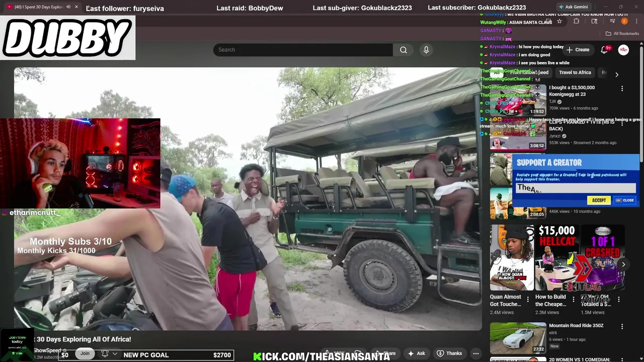Open the All Bookmarks folder
The height and width of the screenshot is (362, 644).
622,34
